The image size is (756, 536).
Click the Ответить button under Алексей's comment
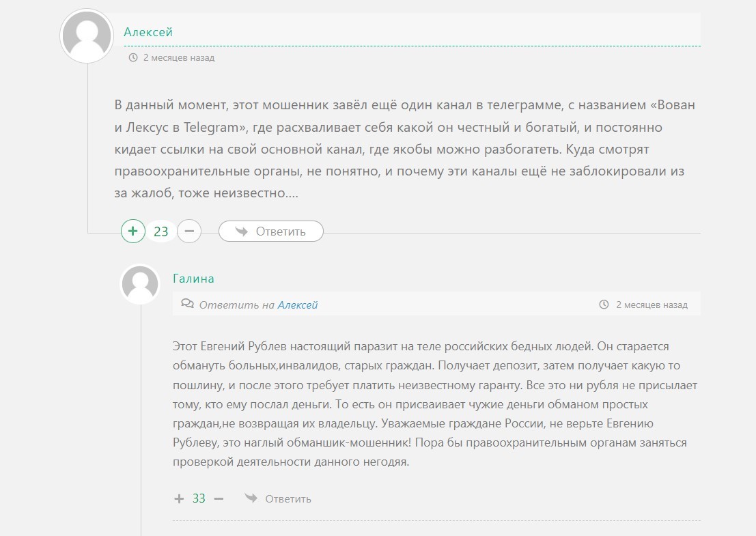pos(271,231)
